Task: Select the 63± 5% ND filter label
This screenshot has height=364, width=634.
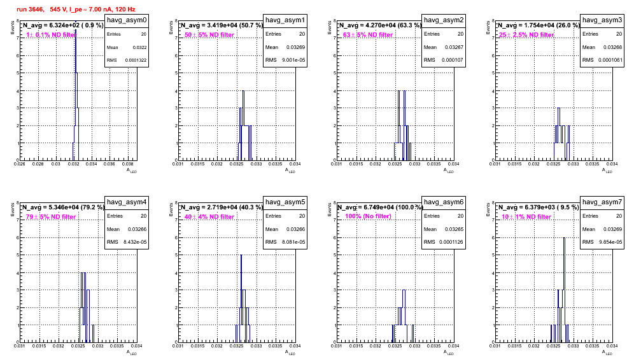Action: pos(368,35)
